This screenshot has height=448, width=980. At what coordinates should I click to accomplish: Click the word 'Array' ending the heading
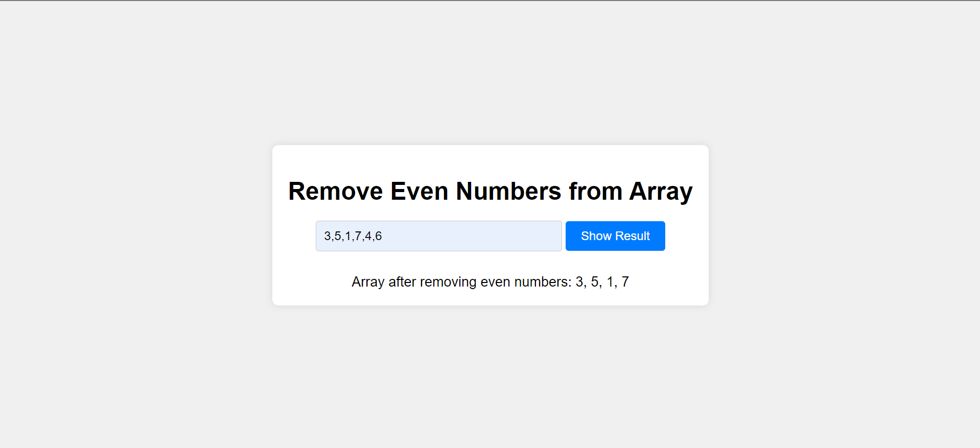[x=661, y=193]
